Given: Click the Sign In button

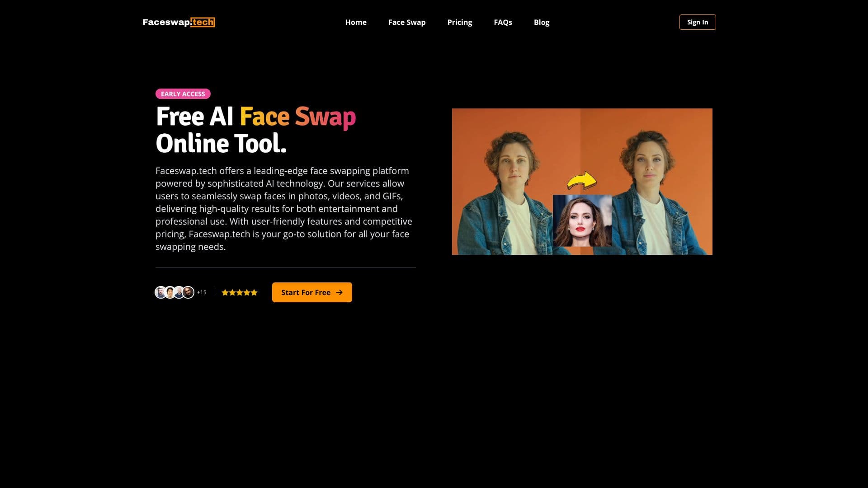Looking at the screenshot, I should [x=698, y=22].
